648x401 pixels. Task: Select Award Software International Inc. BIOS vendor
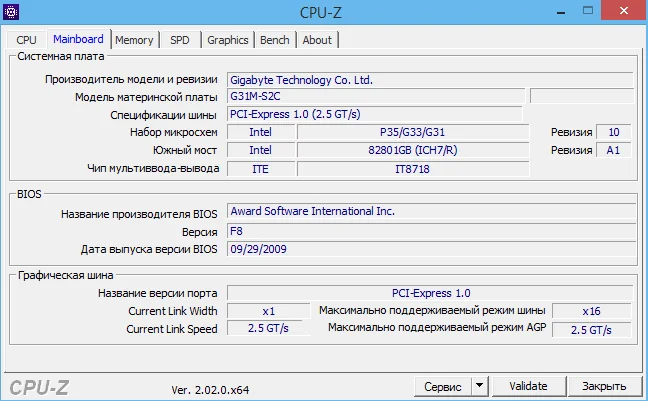(431, 211)
